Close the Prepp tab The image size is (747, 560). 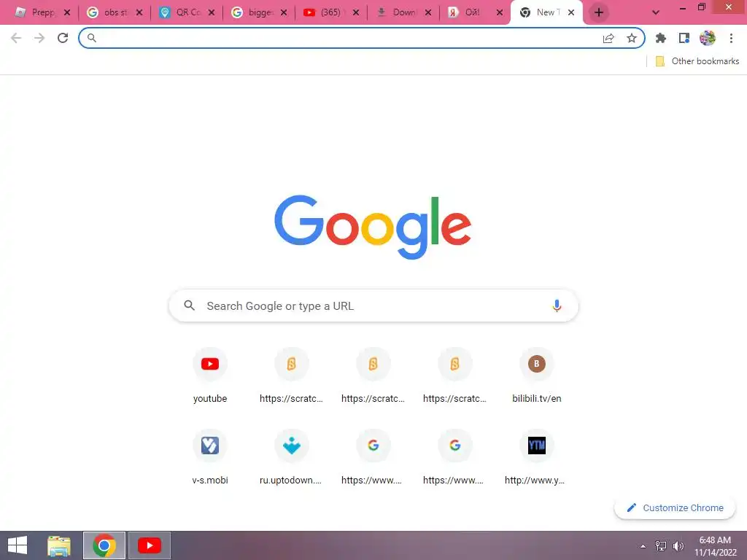pyautogui.click(x=67, y=12)
